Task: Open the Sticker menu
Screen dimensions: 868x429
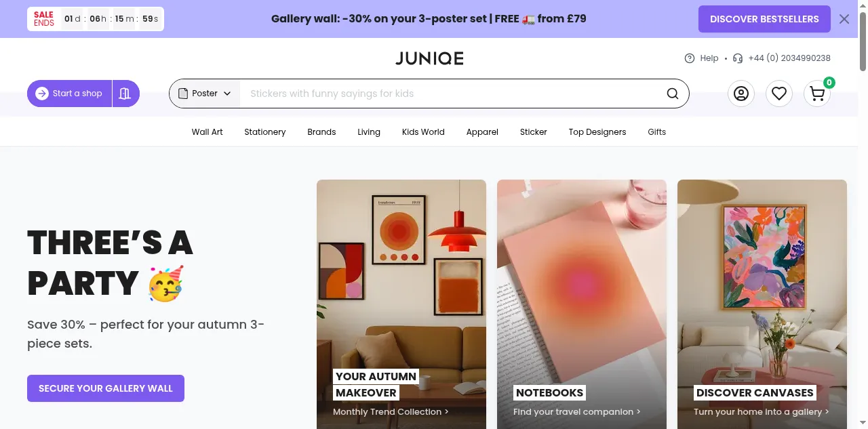Action: 534,132
